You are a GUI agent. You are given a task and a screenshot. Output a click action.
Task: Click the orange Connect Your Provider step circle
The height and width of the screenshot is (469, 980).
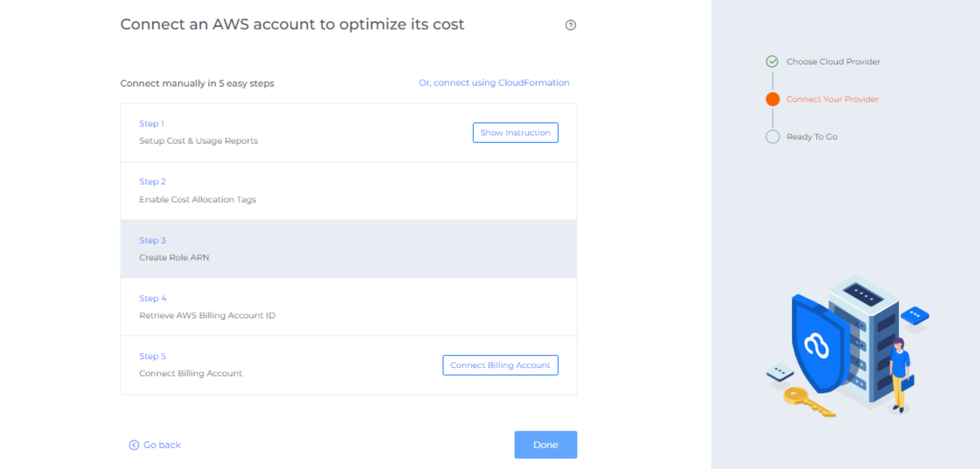(772, 99)
